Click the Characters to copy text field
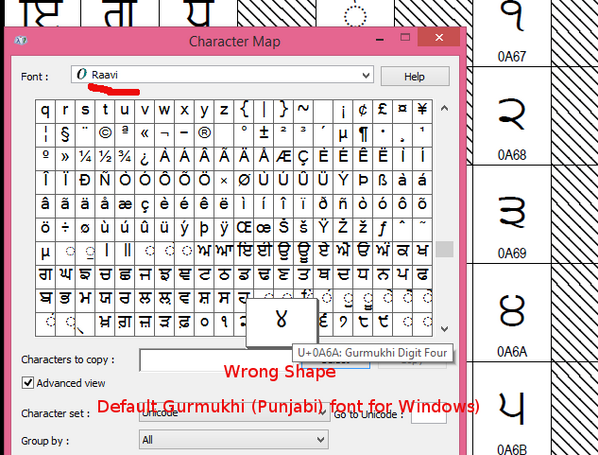Image resolution: width=598 pixels, height=455 pixels. 215,360
